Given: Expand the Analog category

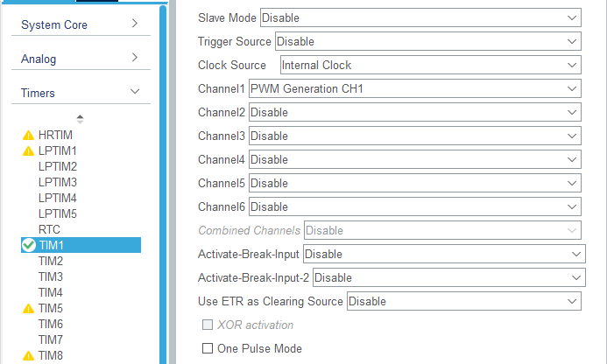Looking at the screenshot, I should (134, 59).
